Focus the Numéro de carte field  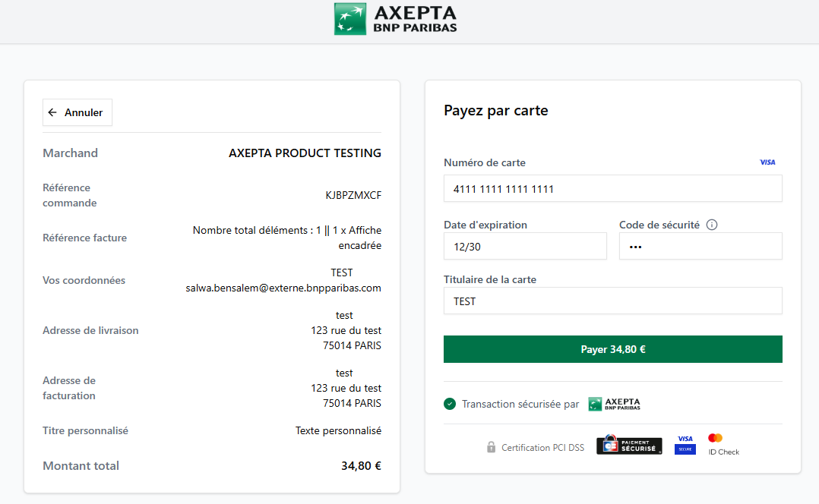[x=612, y=189]
